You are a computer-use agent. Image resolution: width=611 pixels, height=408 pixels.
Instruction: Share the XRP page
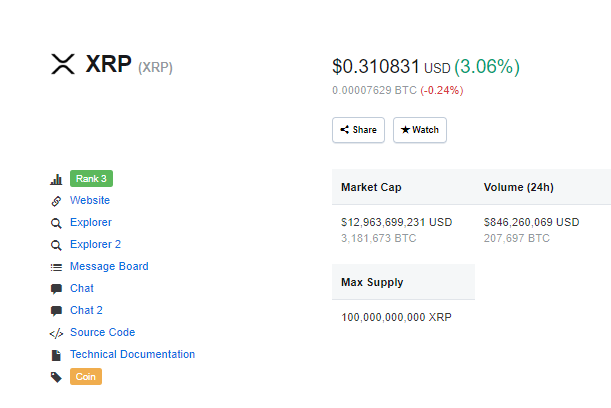click(358, 130)
